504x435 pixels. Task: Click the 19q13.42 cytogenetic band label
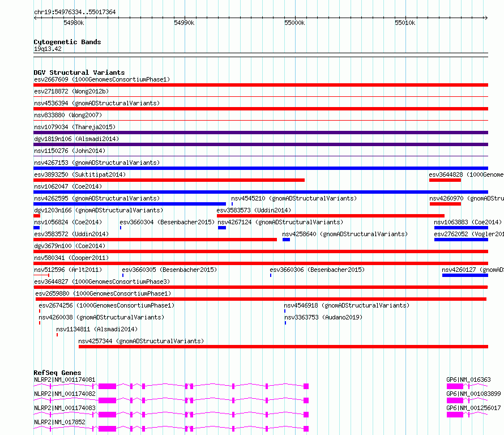[x=48, y=49]
